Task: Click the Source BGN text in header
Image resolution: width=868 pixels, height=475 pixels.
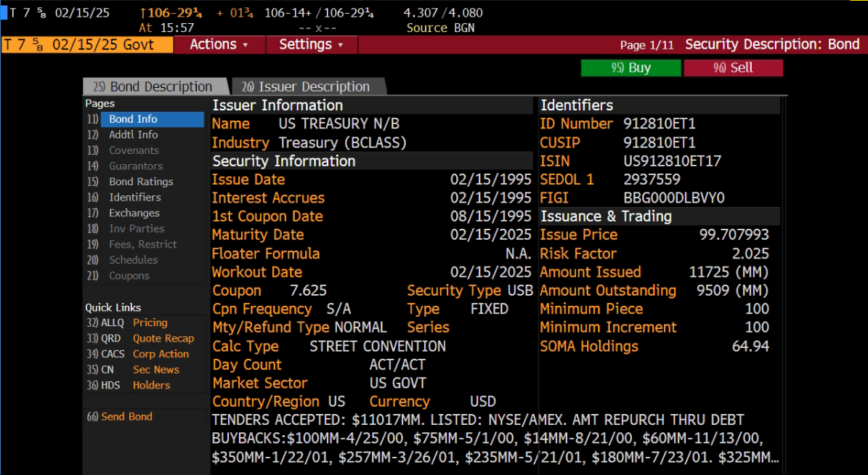Action: pos(440,28)
